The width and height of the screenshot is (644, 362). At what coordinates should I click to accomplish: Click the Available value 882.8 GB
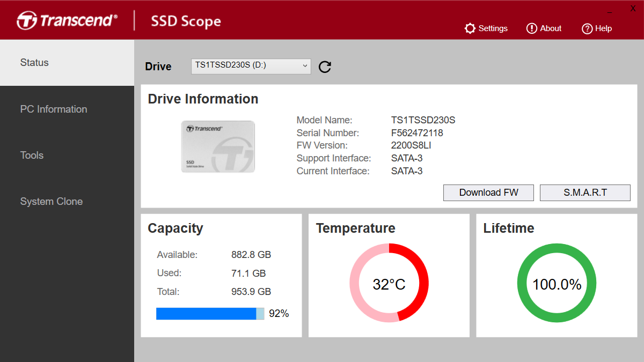click(x=251, y=255)
